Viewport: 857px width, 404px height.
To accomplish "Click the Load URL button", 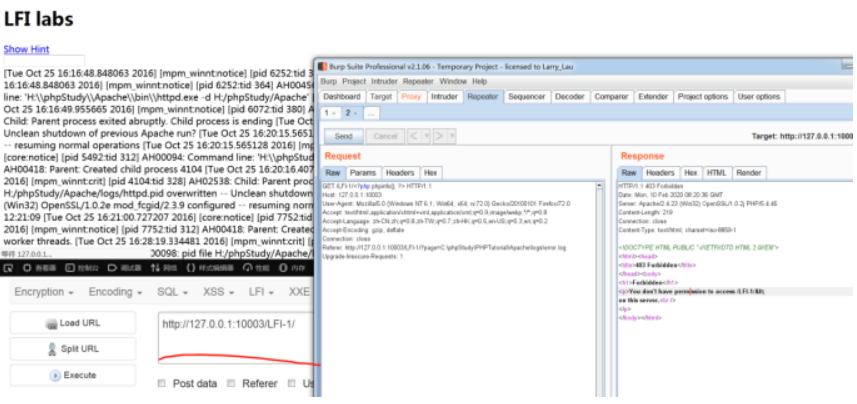I will coord(73,323).
